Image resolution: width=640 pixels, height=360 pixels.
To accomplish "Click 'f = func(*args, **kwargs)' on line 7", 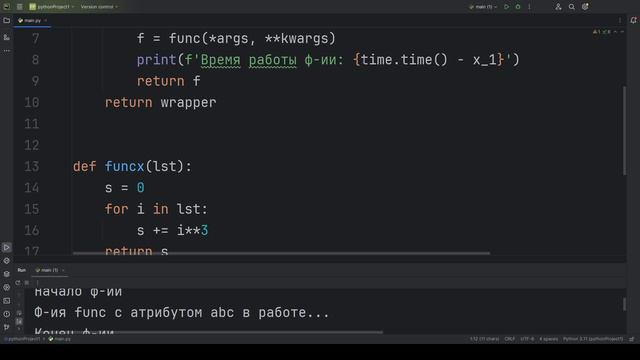I will 236,39.
